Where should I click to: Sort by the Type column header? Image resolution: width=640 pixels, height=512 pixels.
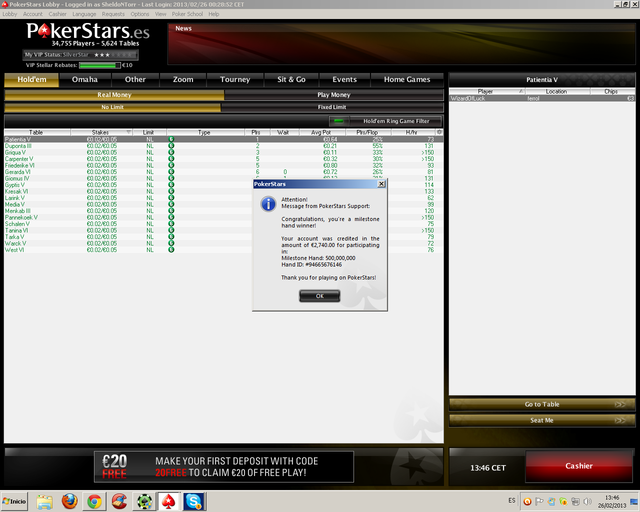pyautogui.click(x=205, y=132)
